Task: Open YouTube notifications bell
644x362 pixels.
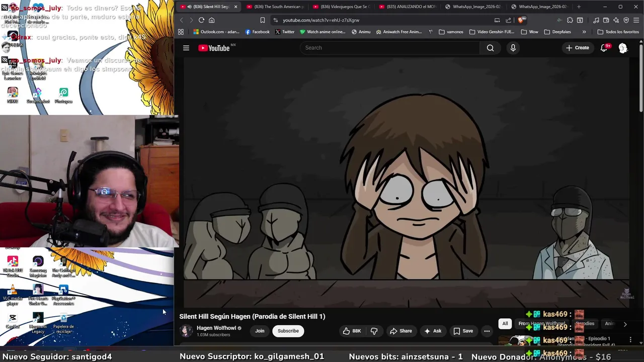Action: pos(604,48)
